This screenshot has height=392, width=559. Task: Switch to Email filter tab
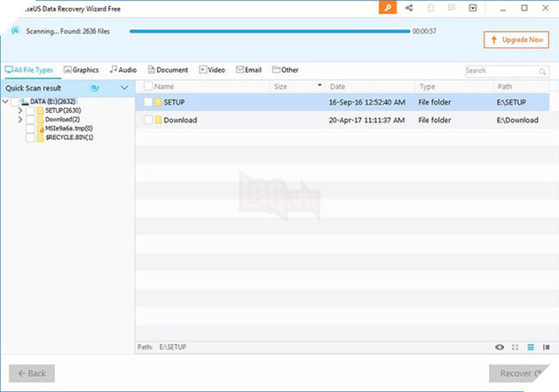click(x=248, y=70)
